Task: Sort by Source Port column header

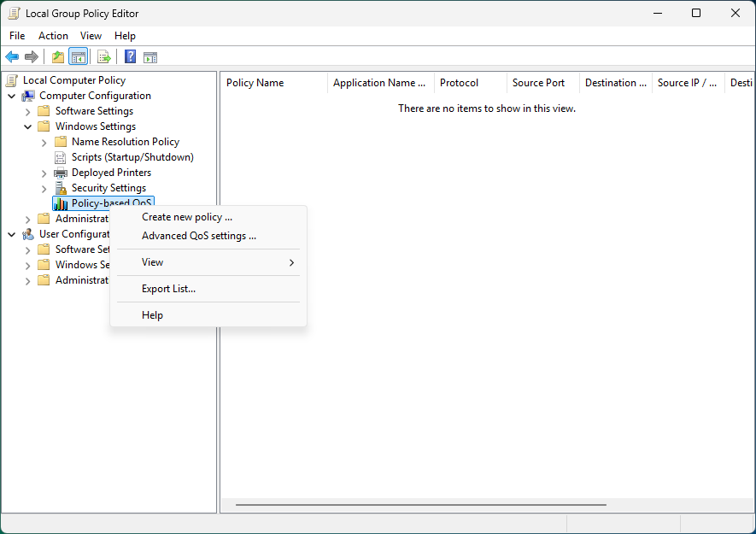Action: pos(543,83)
